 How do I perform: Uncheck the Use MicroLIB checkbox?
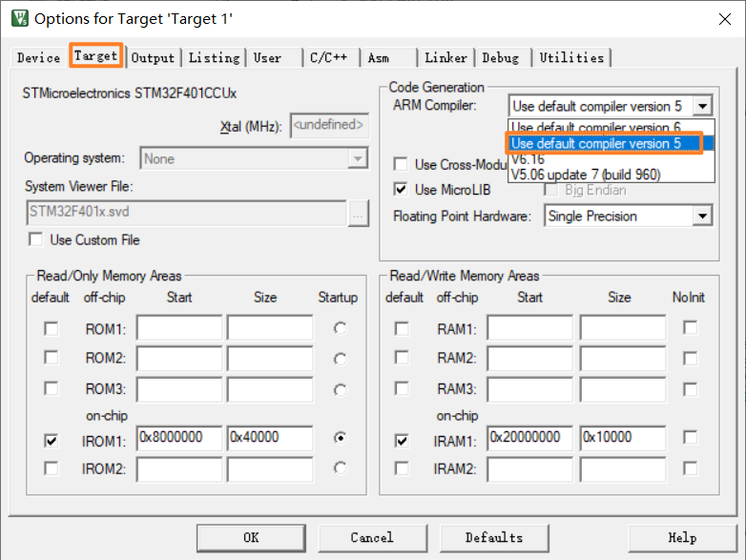401,189
